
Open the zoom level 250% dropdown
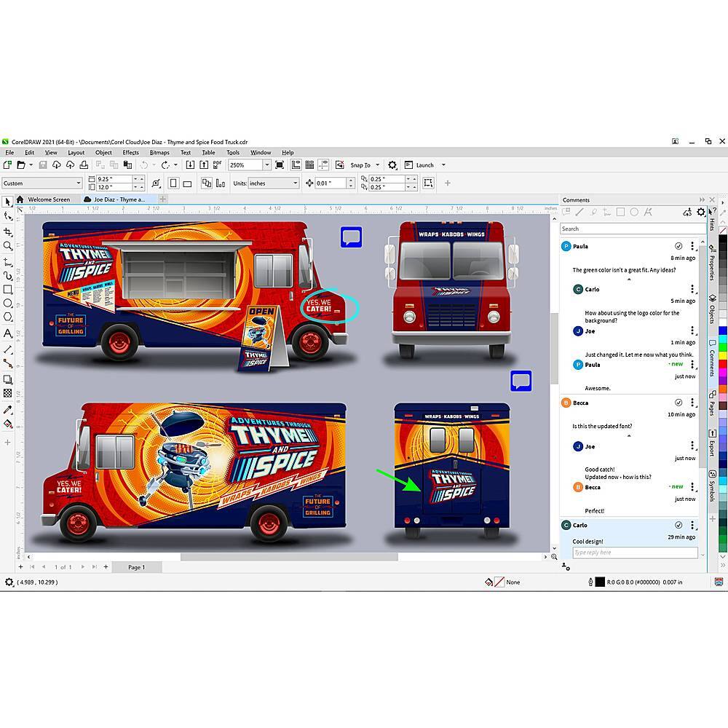pyautogui.click(x=267, y=165)
